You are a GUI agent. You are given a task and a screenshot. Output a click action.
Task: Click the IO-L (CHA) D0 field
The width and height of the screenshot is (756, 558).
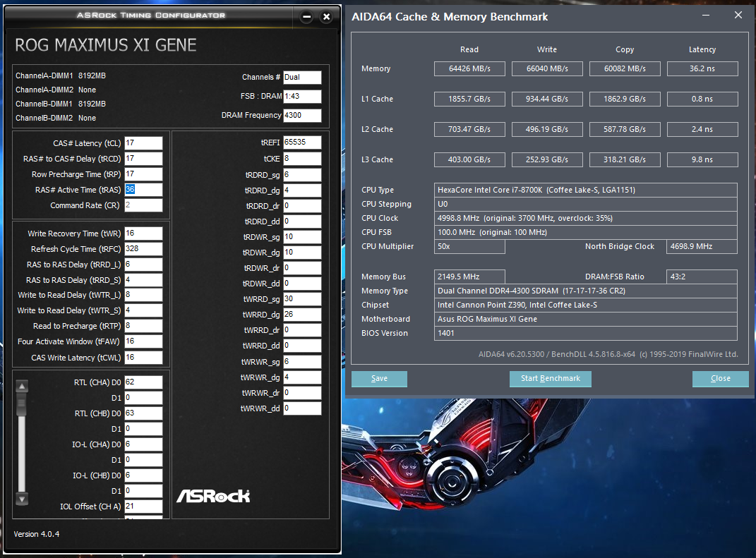click(x=143, y=444)
